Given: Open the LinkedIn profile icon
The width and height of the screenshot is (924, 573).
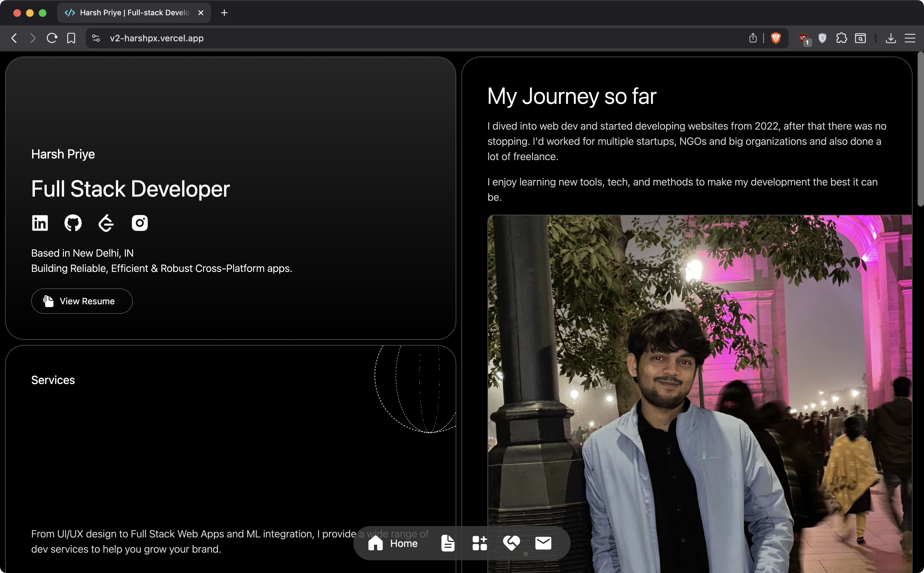Looking at the screenshot, I should pyautogui.click(x=40, y=223).
